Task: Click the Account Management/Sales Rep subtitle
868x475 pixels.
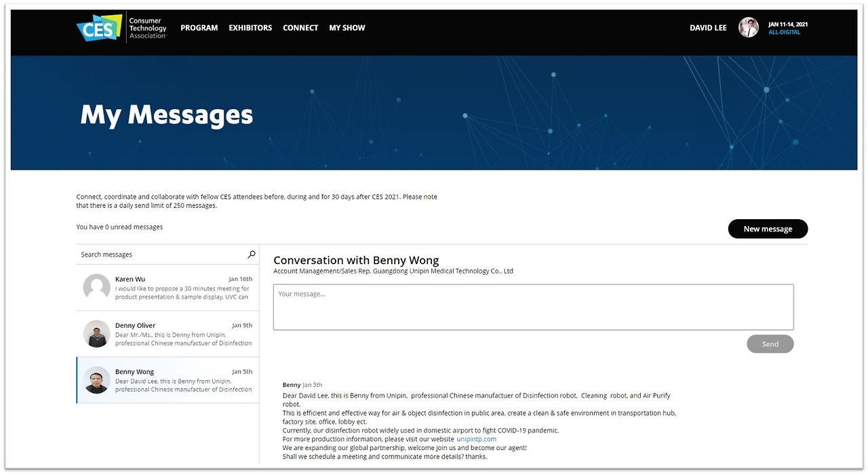Action: coord(393,271)
